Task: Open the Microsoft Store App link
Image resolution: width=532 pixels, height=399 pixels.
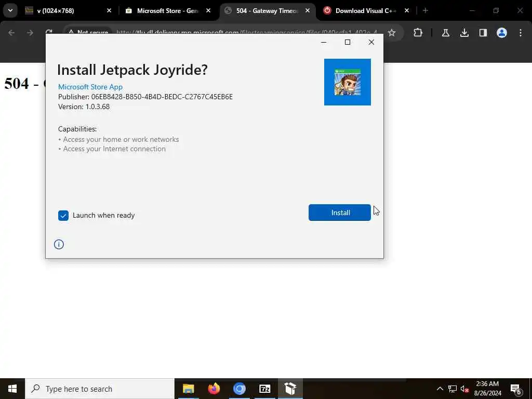Action: (90, 87)
